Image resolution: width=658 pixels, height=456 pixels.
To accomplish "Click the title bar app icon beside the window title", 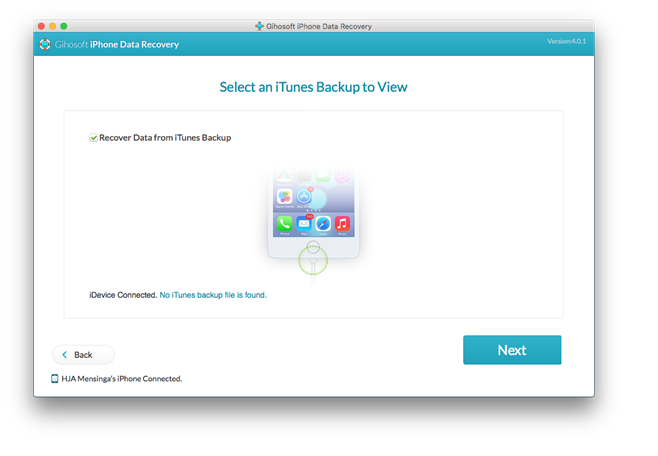I will pos(260,25).
